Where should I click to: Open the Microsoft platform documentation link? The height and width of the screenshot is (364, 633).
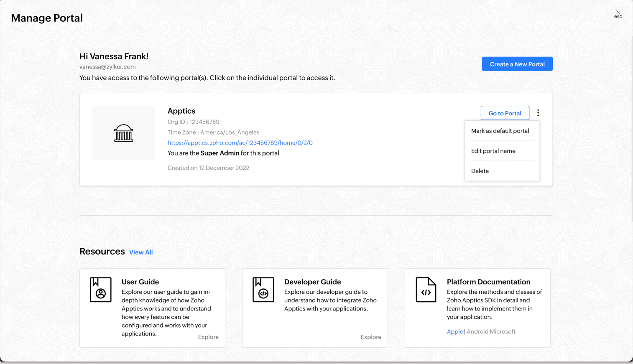click(x=503, y=331)
